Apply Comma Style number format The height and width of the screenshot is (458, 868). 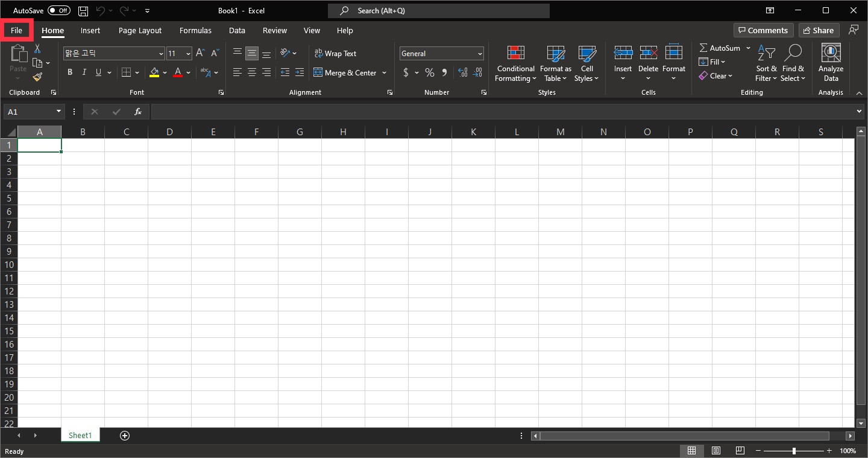click(x=444, y=72)
